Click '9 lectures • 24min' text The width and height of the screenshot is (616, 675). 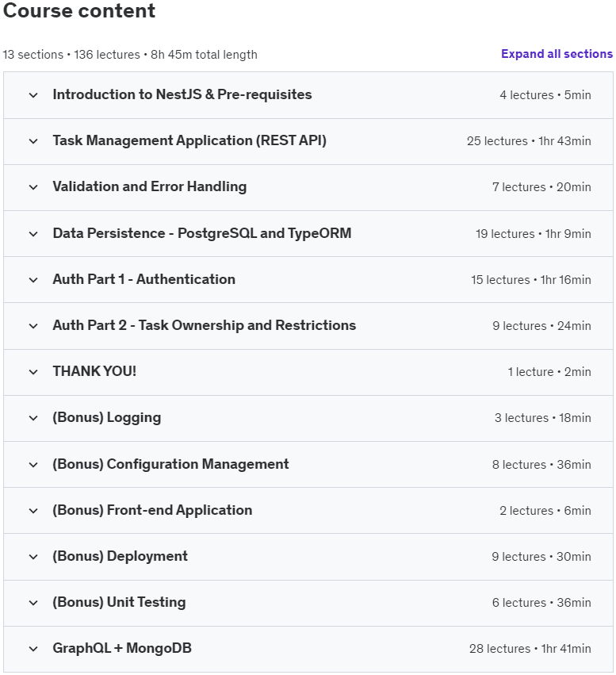click(x=541, y=326)
